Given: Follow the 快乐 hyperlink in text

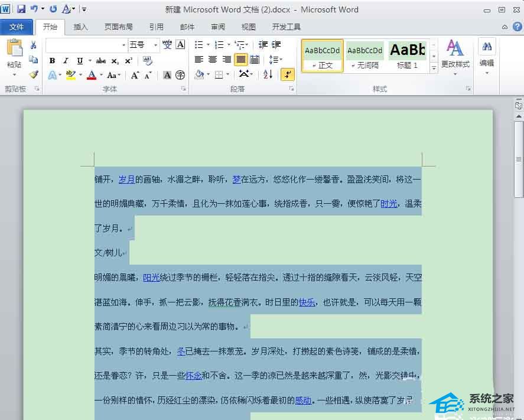Looking at the screenshot, I should tap(307, 302).
